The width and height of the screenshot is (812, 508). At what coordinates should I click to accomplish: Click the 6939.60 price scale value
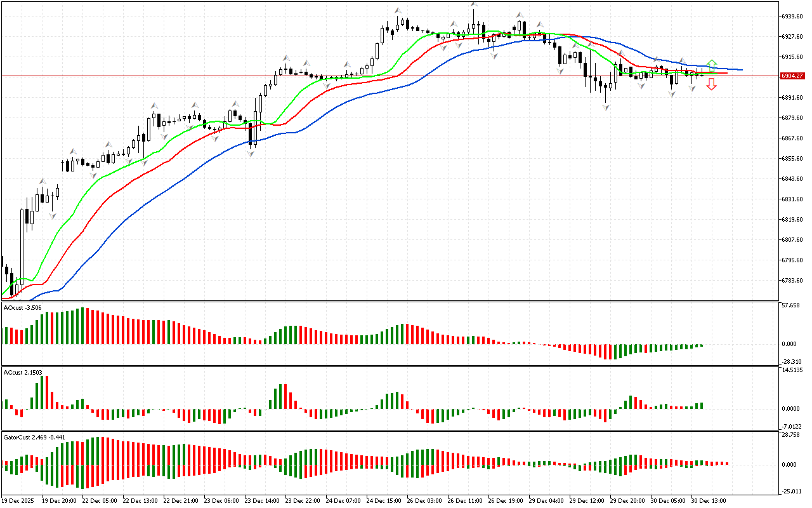tap(793, 16)
